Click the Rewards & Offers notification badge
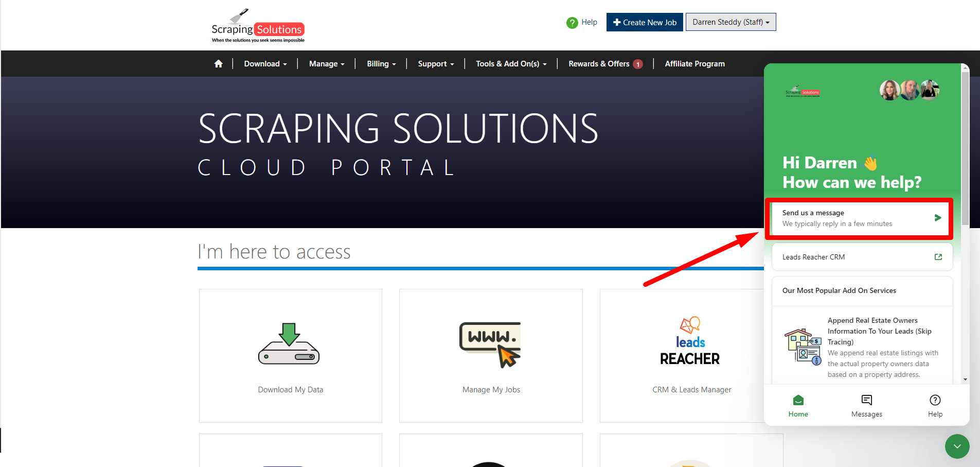Screen dimensions: 980x467 pyautogui.click(x=638, y=64)
